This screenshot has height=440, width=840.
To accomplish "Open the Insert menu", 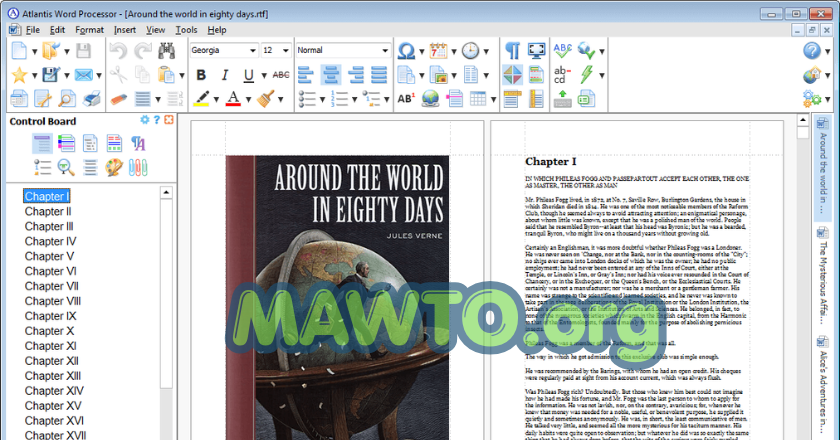I will [x=125, y=30].
